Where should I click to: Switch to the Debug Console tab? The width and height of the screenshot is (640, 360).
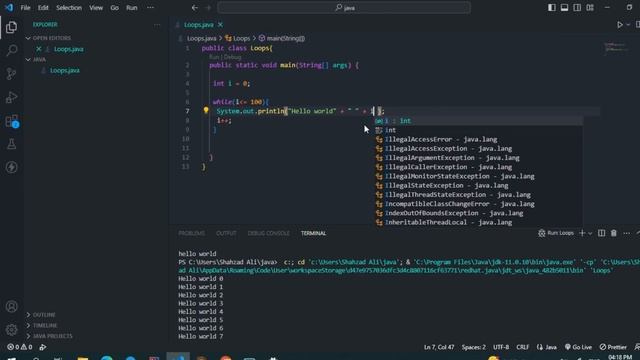pyautogui.click(x=269, y=233)
